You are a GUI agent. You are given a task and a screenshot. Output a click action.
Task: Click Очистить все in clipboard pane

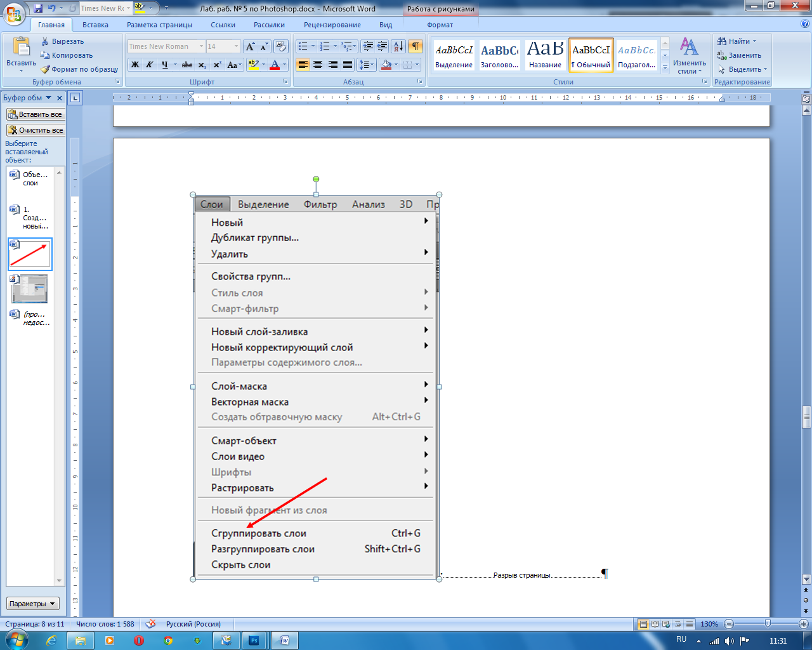[x=36, y=130]
